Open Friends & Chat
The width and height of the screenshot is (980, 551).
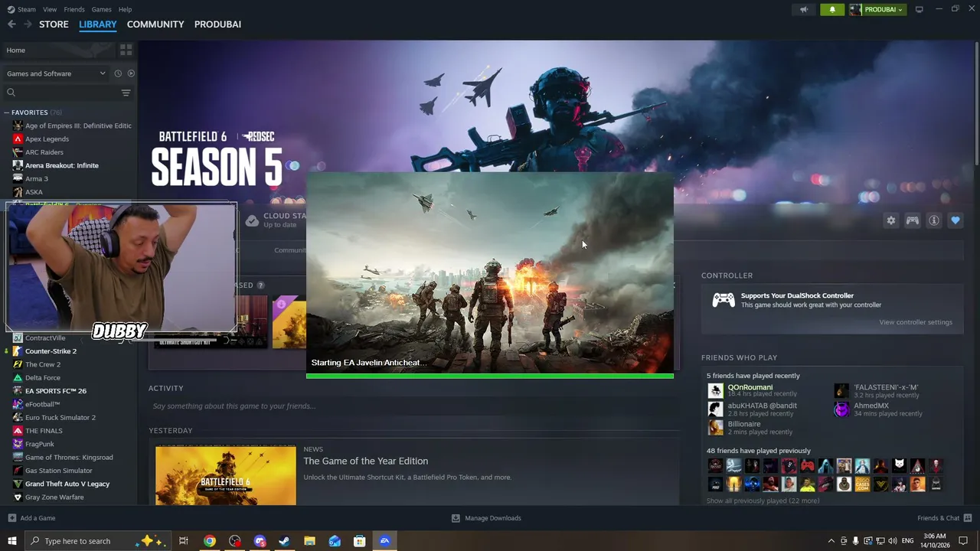(945, 518)
